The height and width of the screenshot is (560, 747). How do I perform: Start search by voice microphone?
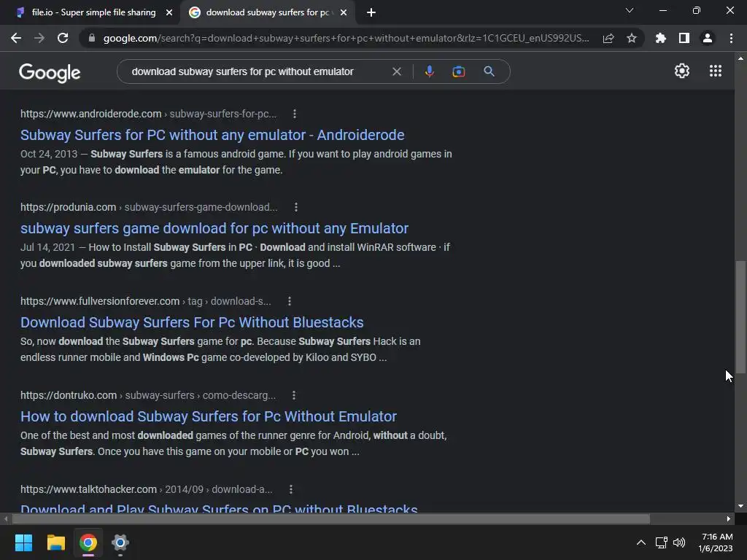[x=429, y=71]
